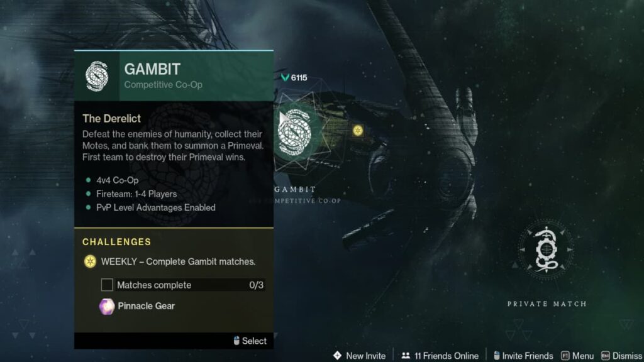
Task: Click the Select prompt in the tooltip
Action: 250,341
